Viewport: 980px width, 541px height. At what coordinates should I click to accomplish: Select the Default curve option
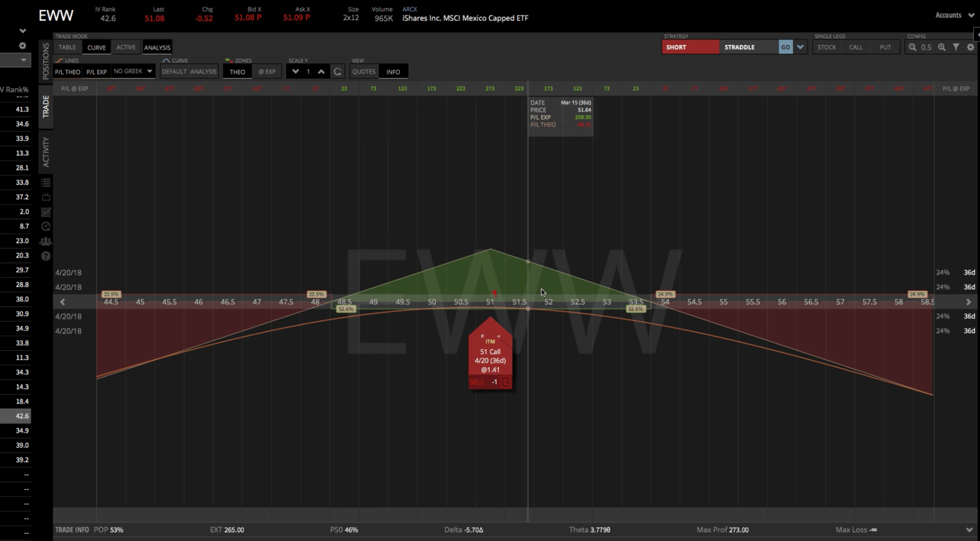click(x=174, y=71)
